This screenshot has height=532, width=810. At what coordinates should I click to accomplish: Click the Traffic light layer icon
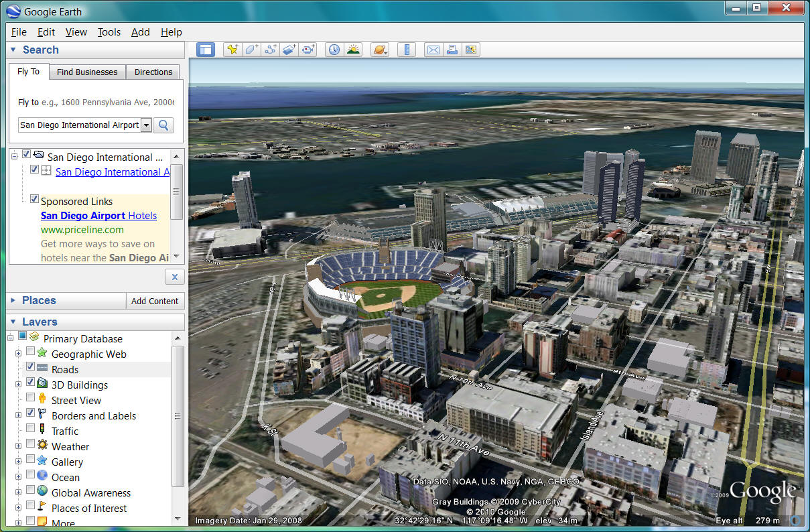(x=42, y=430)
